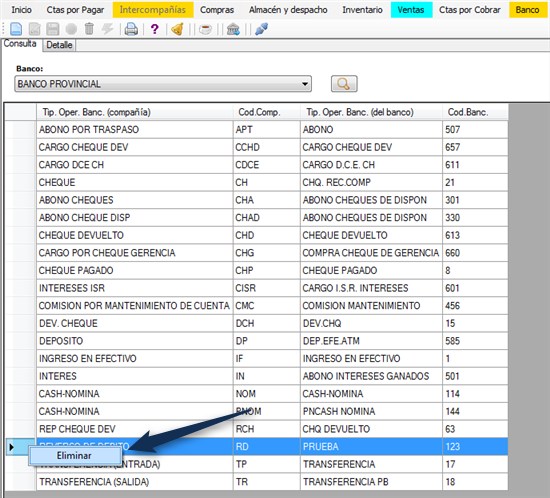
Task: Click the blue plug connector icon
Action: click(262, 29)
